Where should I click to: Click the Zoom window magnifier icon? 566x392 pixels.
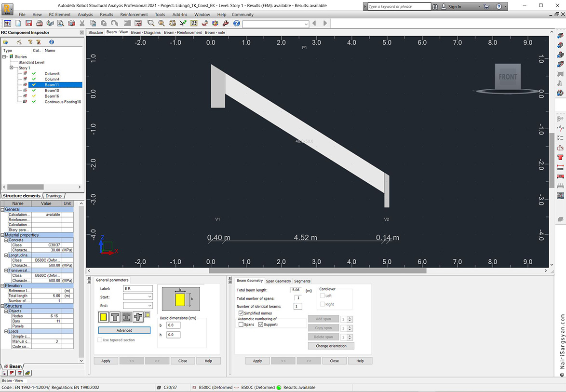(x=151, y=23)
